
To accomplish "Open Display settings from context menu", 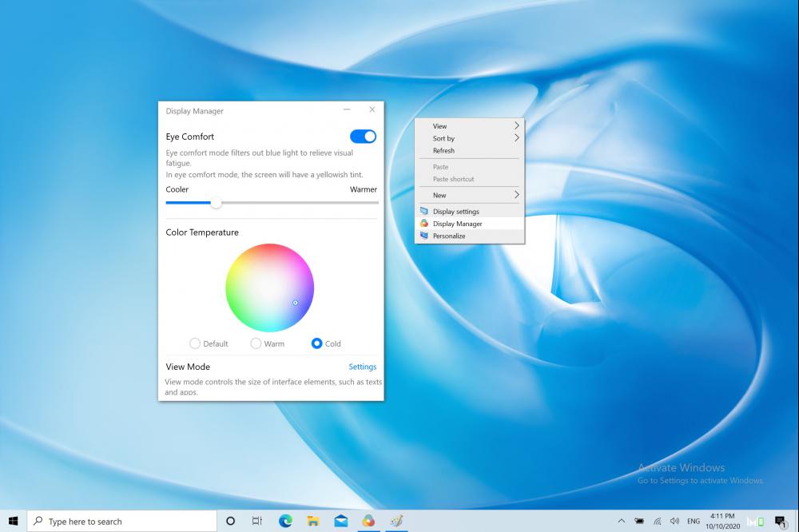I will 469,212.
